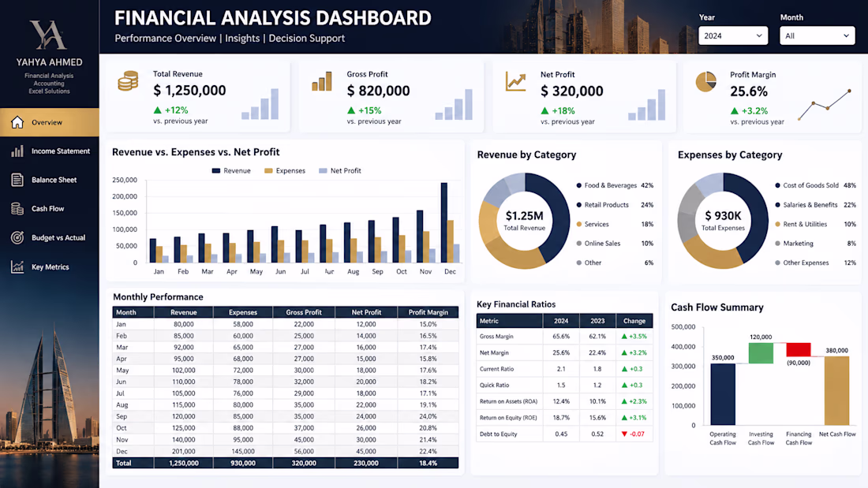
Task: Click the Profit Margin column header
Action: click(x=428, y=312)
